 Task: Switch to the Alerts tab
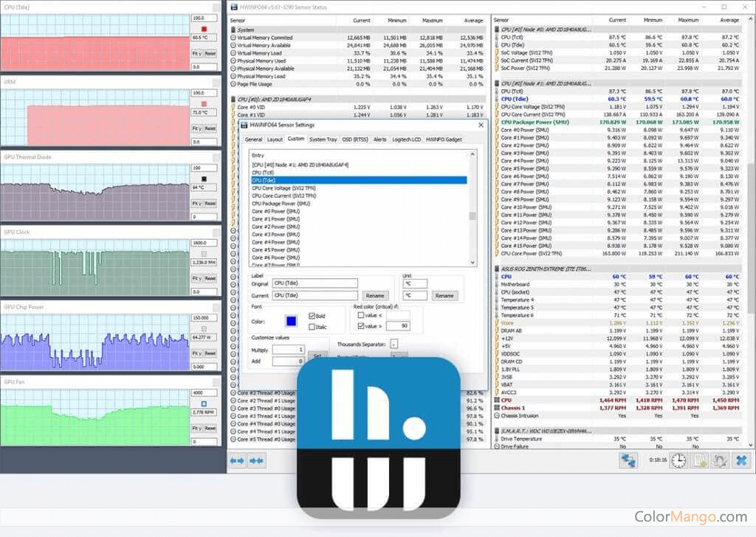pyautogui.click(x=380, y=139)
